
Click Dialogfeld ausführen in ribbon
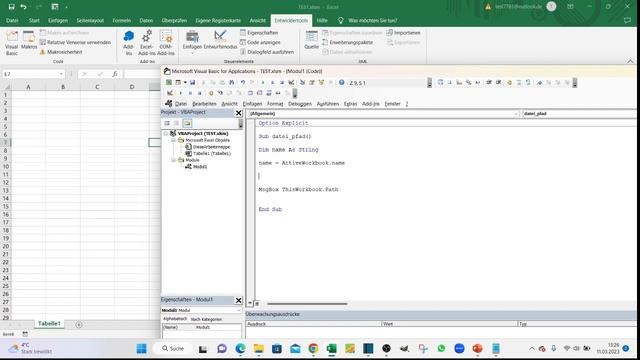point(267,52)
